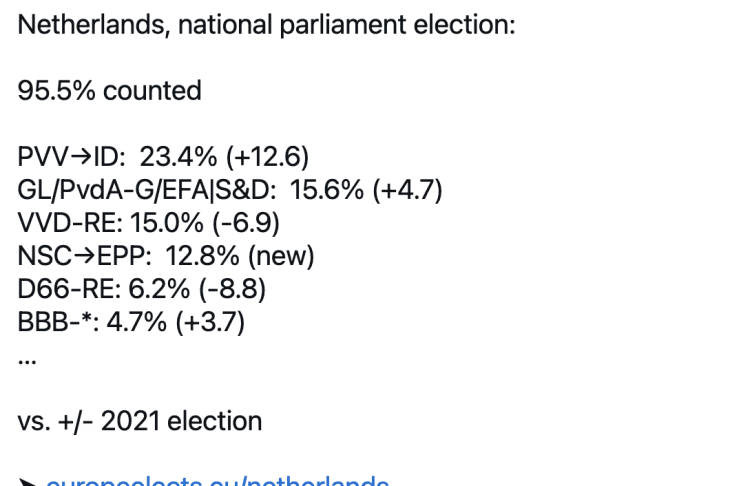
Task: Click the '95.5% counted' text
Action: [110, 91]
